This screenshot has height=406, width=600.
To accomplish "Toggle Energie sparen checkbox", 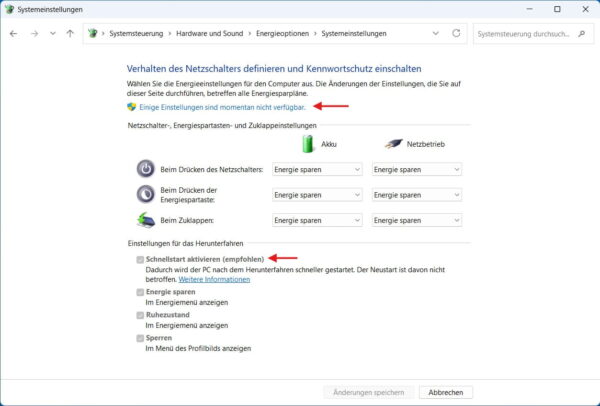I will pos(140,292).
